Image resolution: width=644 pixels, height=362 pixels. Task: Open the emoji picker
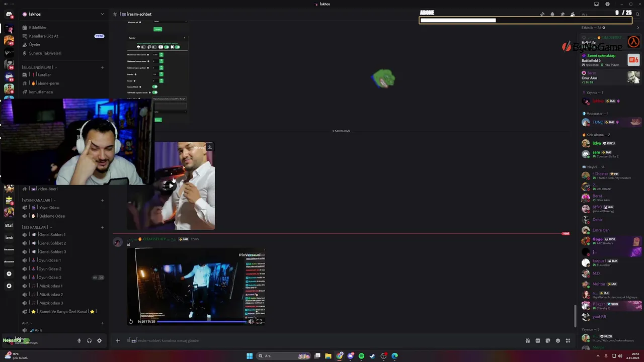click(x=558, y=340)
